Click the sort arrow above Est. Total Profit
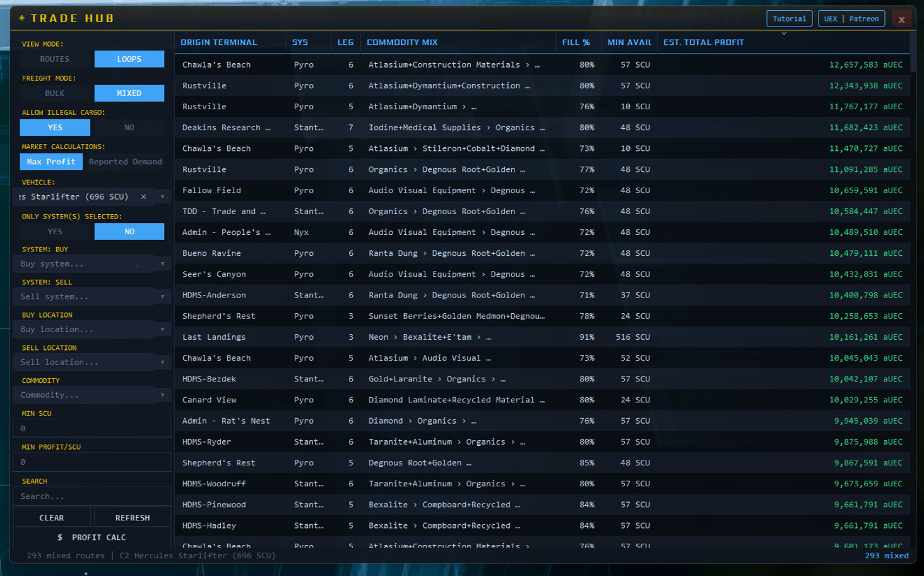The height and width of the screenshot is (576, 924). coord(784,33)
